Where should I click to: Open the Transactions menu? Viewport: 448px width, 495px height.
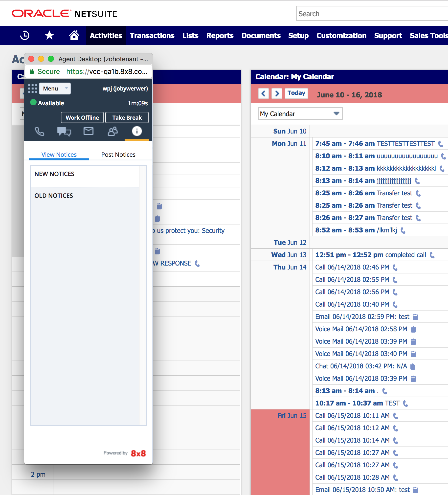coord(152,36)
